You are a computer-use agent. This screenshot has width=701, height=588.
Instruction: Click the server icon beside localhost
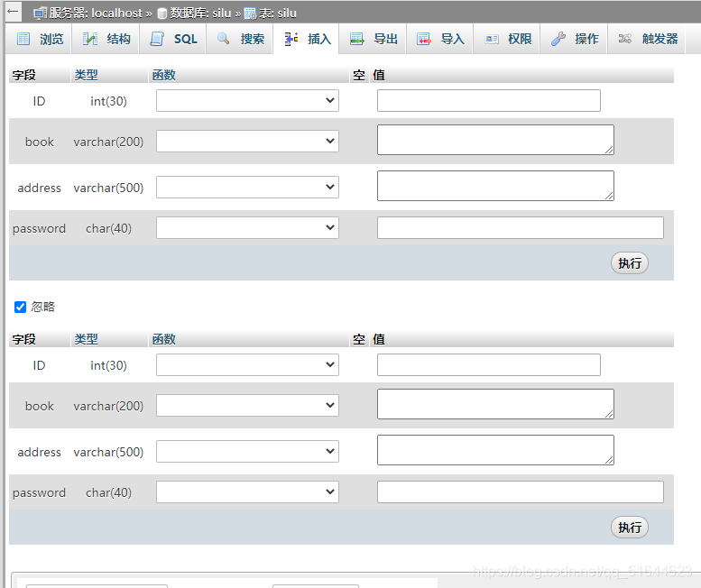pos(41,14)
